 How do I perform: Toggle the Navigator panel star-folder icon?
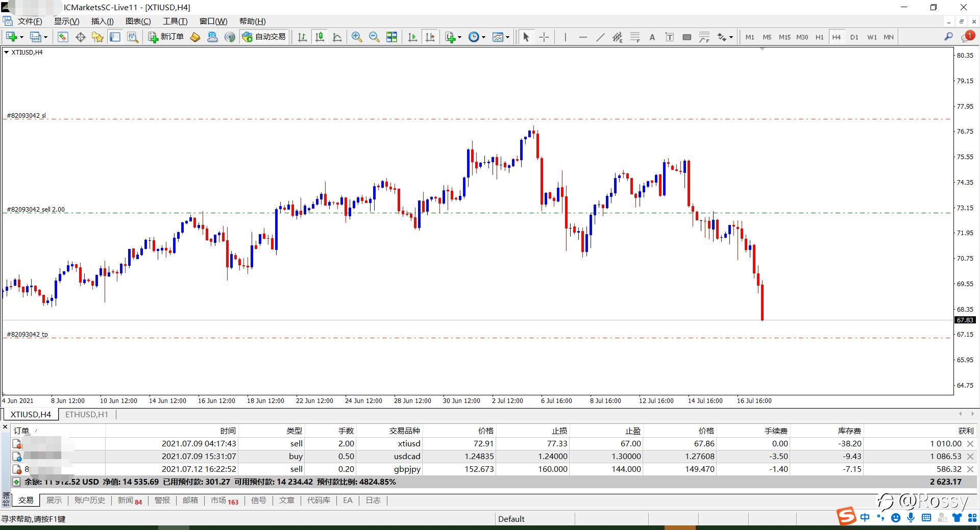[x=97, y=37]
